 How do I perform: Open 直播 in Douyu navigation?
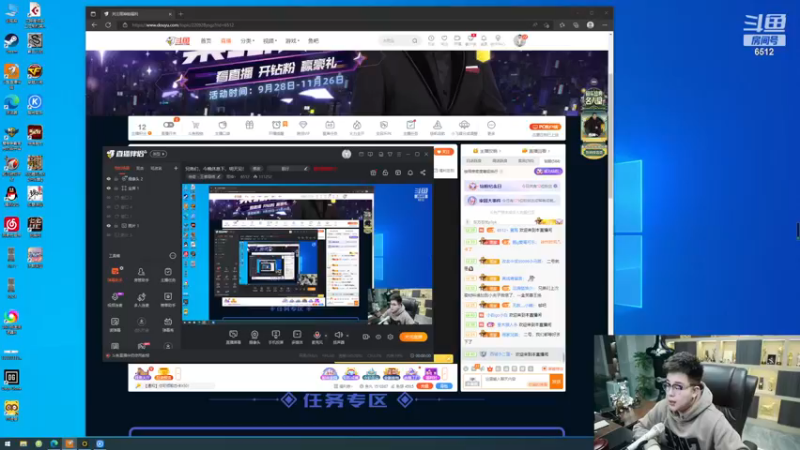[x=226, y=41]
